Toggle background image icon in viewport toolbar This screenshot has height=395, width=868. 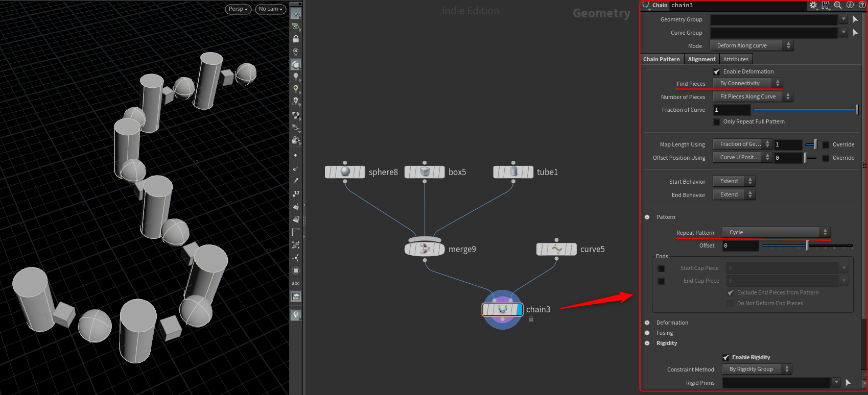[296, 297]
